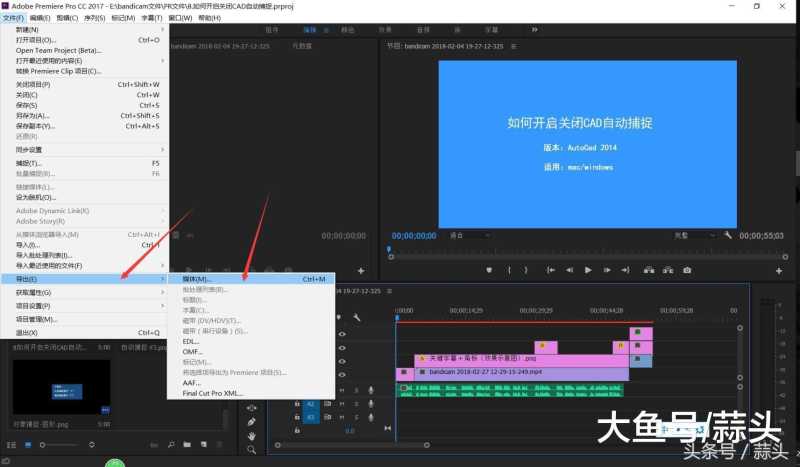
Task: Open Source monitor button editor plus icon
Action: [361, 271]
